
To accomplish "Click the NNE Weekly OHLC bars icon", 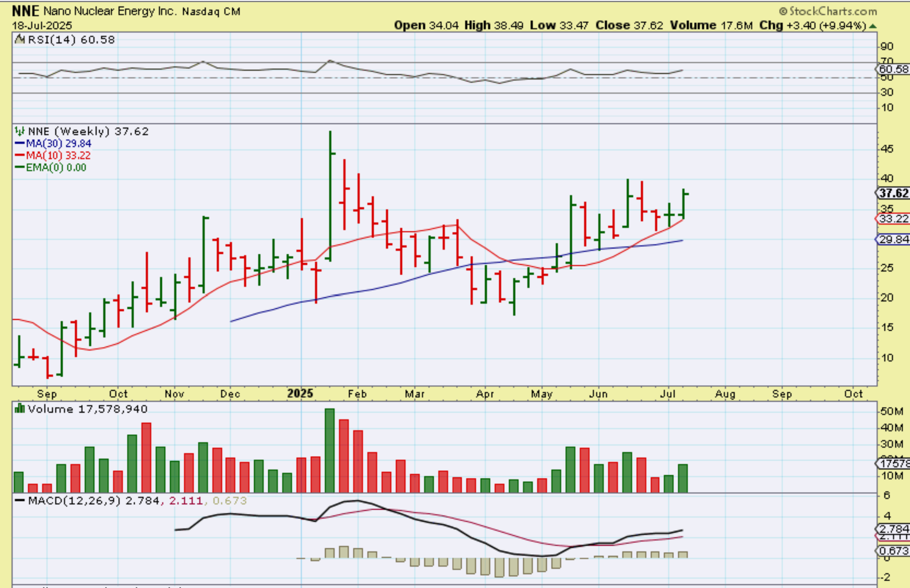I will click(20, 131).
